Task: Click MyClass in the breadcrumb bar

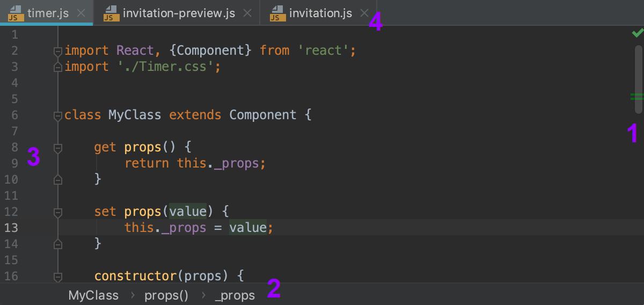Action: [93, 295]
